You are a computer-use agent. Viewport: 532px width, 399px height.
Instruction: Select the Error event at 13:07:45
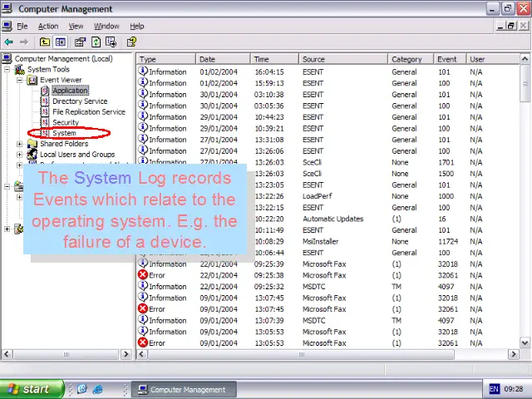(328, 309)
